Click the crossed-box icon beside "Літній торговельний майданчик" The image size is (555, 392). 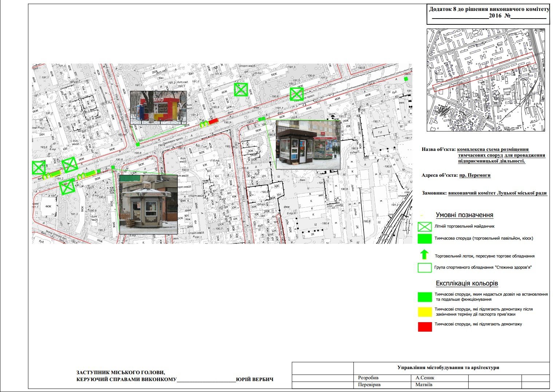(424, 227)
